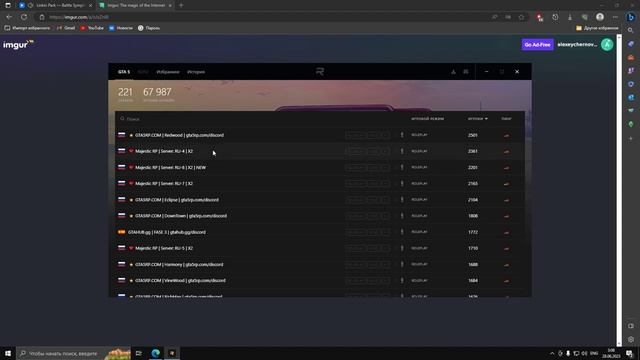The width and height of the screenshot is (640, 360).
Task: Show hidden tray icons chevron
Action: pos(552,353)
